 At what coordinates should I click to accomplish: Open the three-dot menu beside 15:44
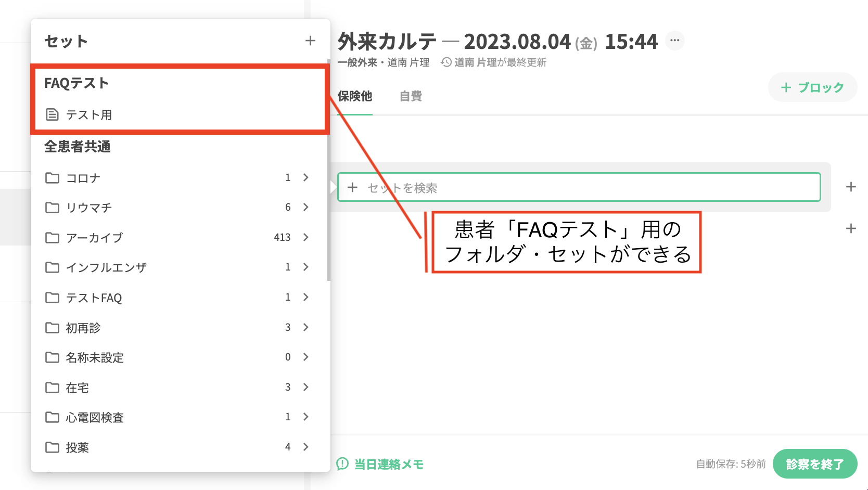(x=675, y=41)
